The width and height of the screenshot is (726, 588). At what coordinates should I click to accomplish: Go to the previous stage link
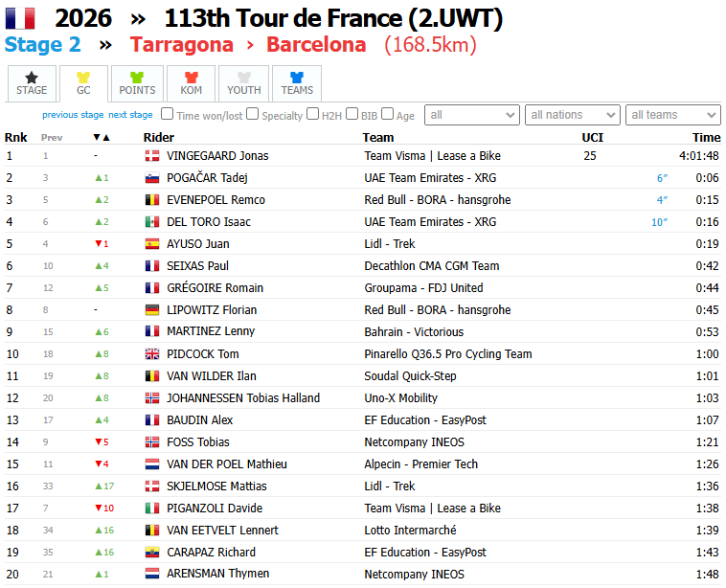pyautogui.click(x=73, y=115)
